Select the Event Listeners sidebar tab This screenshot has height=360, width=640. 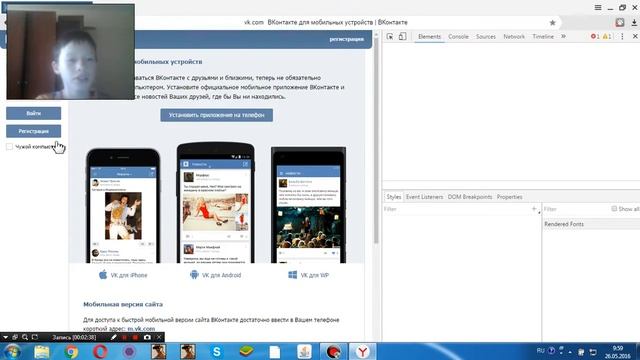424,197
